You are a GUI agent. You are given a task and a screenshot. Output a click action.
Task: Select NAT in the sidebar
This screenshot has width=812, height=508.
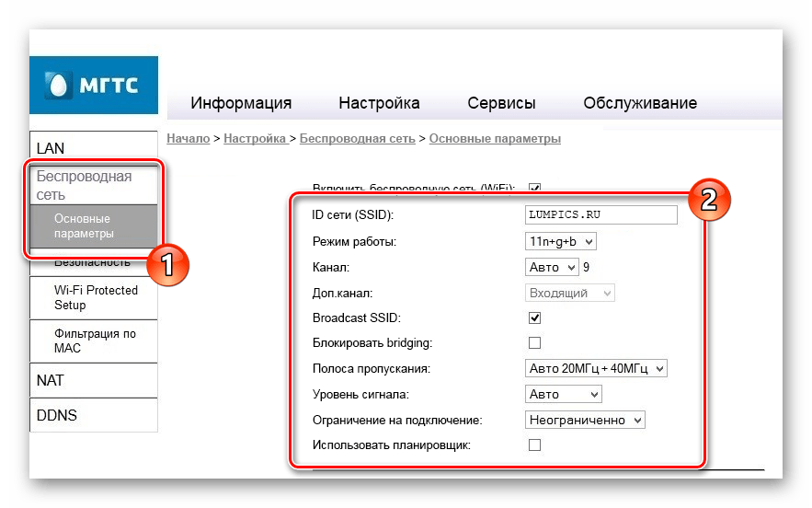[x=94, y=380]
